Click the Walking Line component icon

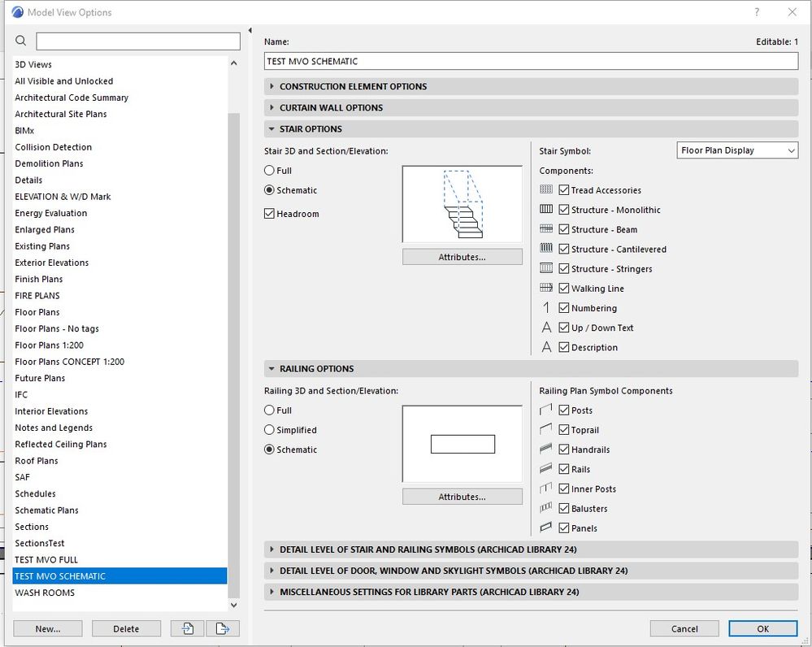coord(546,288)
